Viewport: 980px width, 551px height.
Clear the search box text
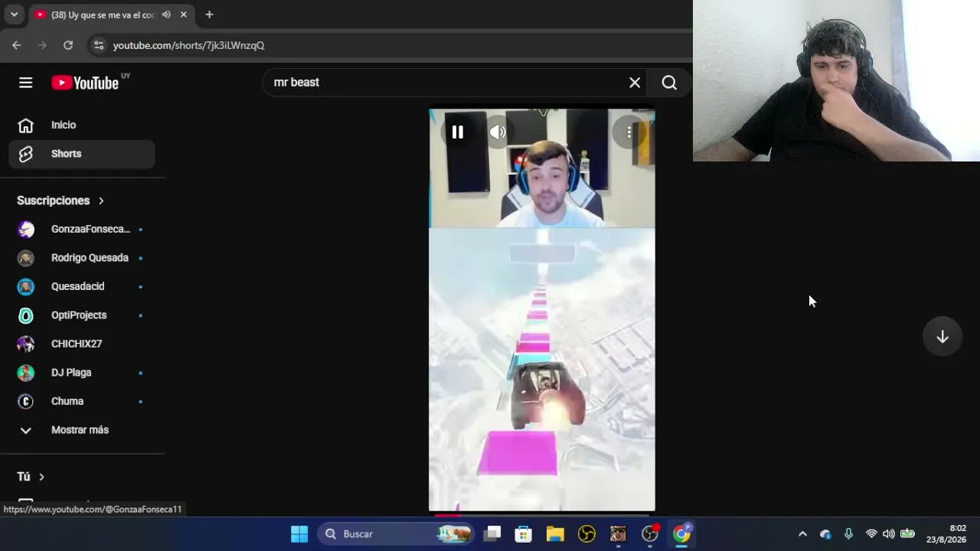pyautogui.click(x=635, y=83)
